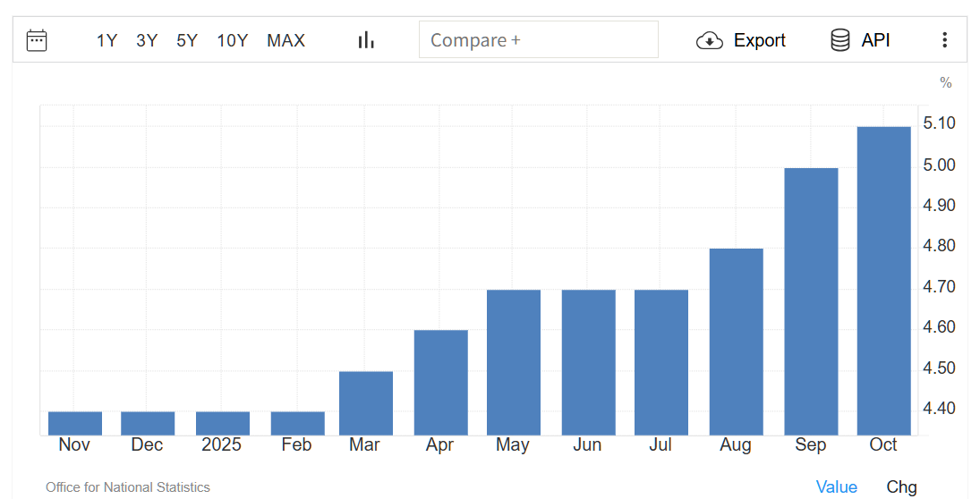Image resolution: width=980 pixels, height=499 pixels.
Task: Click the API text label
Action: (875, 40)
